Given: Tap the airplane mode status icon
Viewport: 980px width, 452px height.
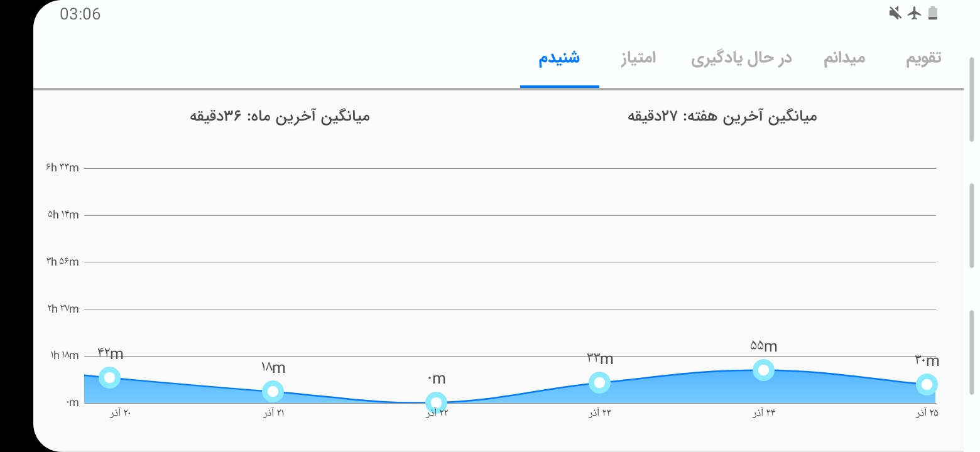Looking at the screenshot, I should coord(915,13).
